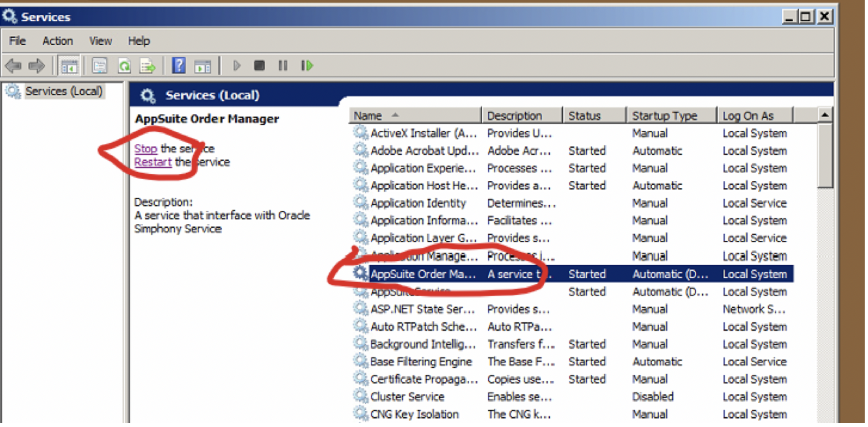Open the View menu
Screen dimensions: 868x427
click(x=100, y=41)
